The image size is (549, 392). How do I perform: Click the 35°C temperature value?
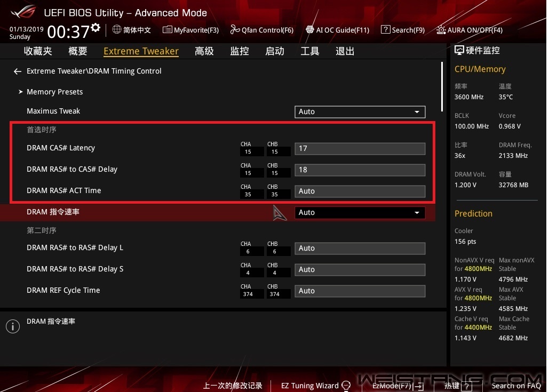(506, 97)
